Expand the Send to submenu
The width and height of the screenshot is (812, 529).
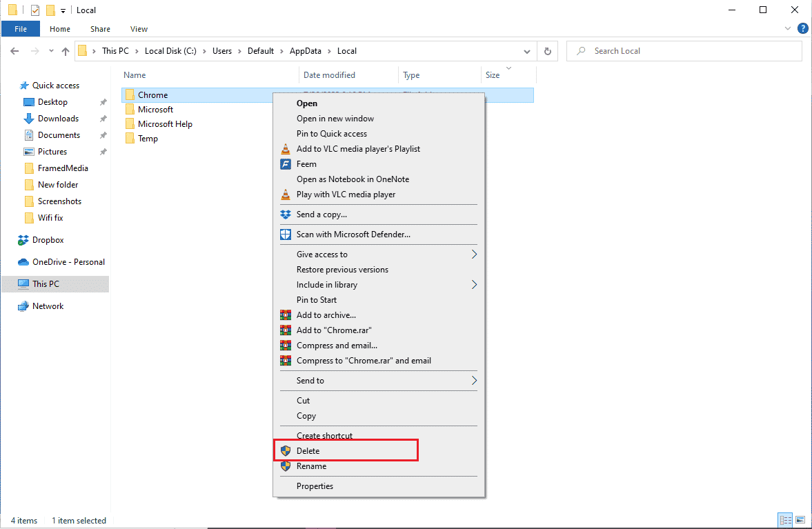click(x=474, y=381)
